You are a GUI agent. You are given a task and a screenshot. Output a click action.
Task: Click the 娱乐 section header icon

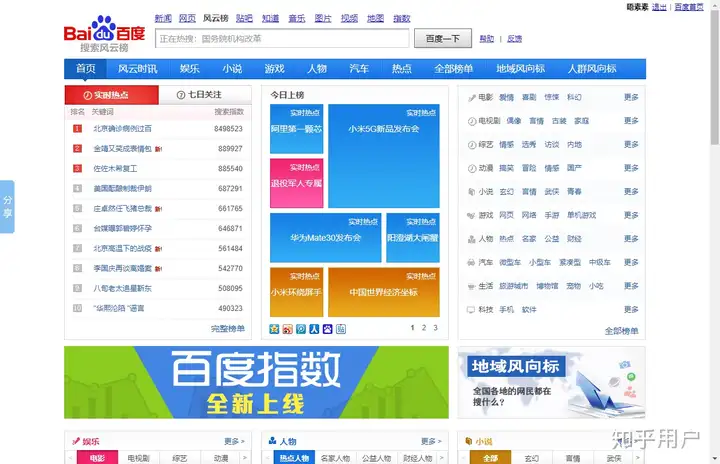point(76,441)
